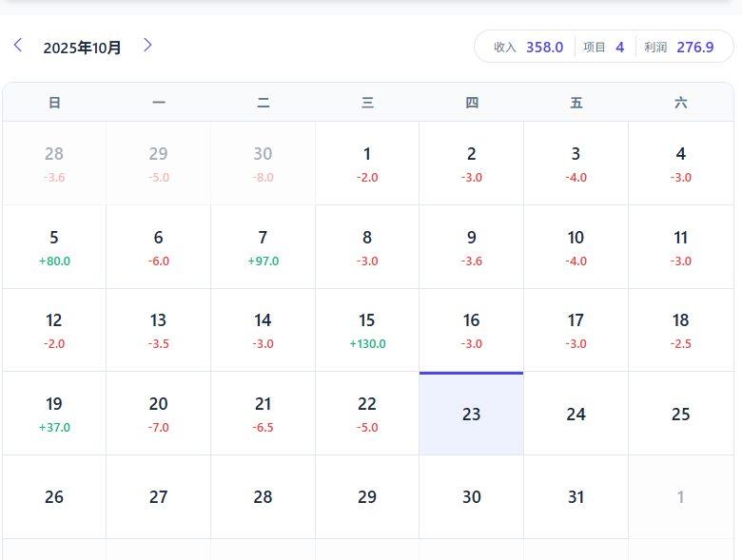This screenshot has height=560, width=742.
Task: Select October 31 cell
Action: pos(576,496)
